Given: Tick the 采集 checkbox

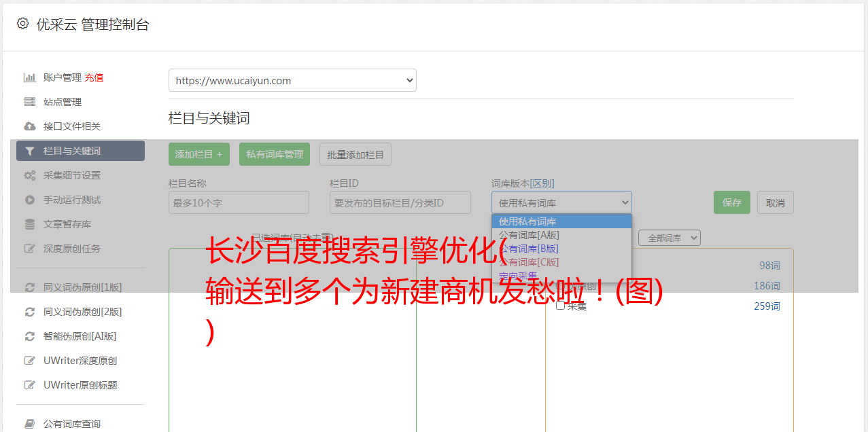Looking at the screenshot, I should [561, 306].
